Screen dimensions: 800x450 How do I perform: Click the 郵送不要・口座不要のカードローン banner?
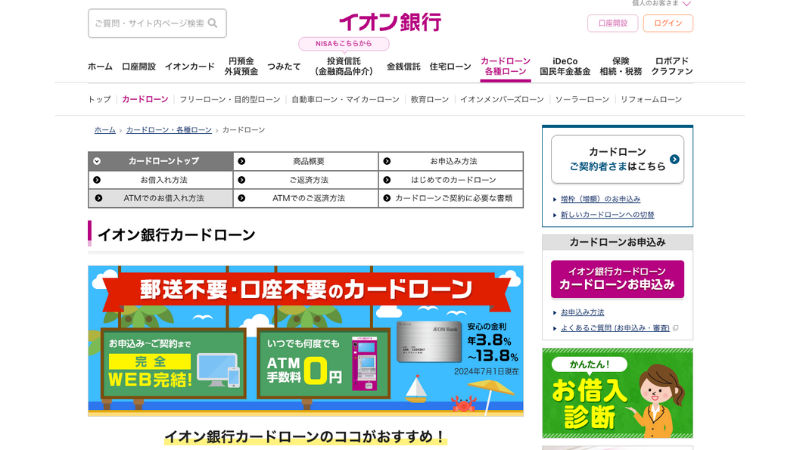(306, 341)
